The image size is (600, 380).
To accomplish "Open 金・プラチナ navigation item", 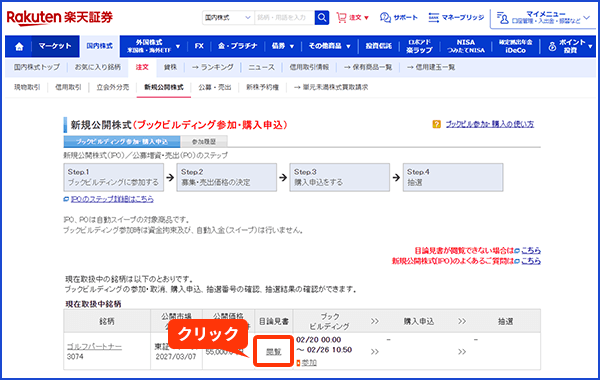I will pyautogui.click(x=237, y=46).
